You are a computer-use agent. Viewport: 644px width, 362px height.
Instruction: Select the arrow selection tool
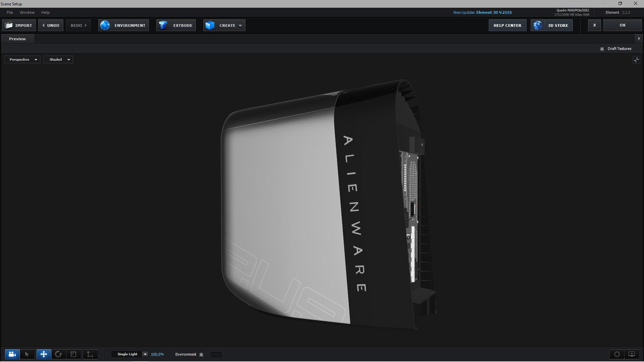coord(27,354)
